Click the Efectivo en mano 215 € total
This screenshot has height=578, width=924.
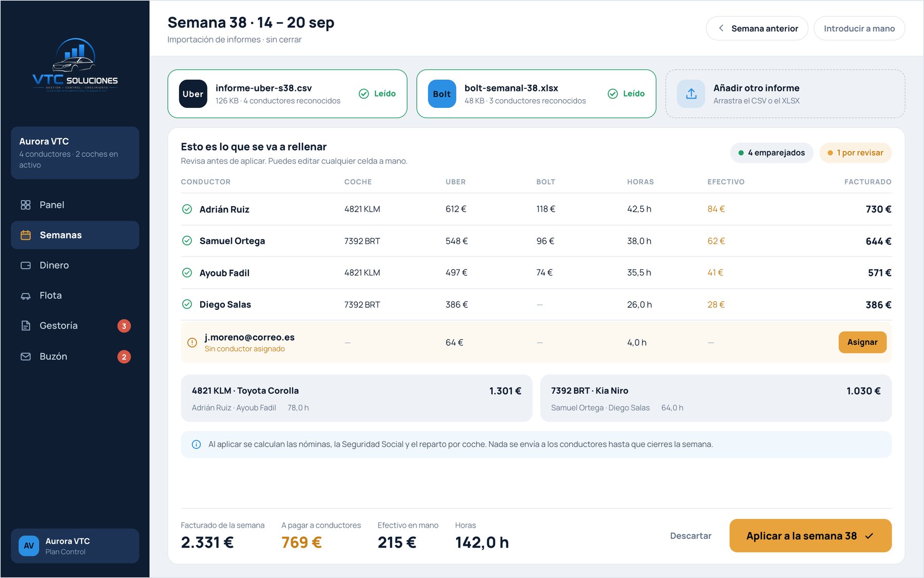[408, 535]
